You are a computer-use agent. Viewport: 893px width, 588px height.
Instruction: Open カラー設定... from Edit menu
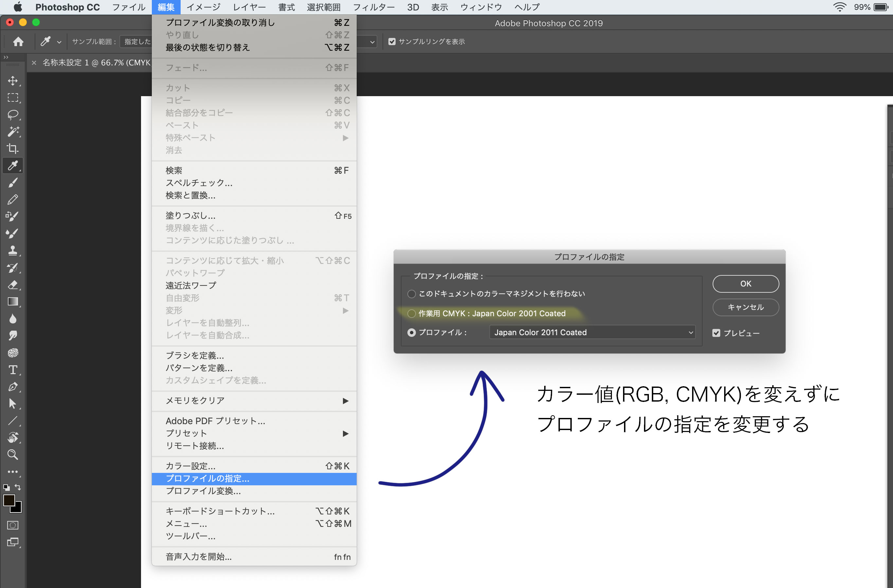[x=254, y=466]
